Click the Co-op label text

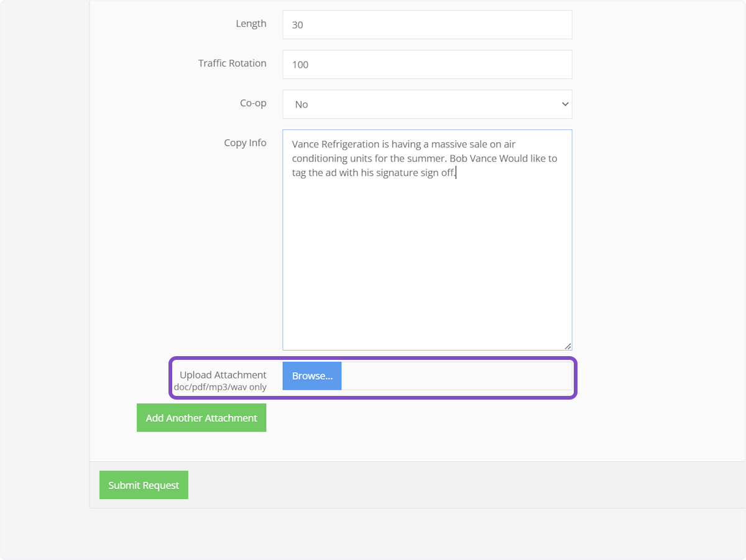253,103
